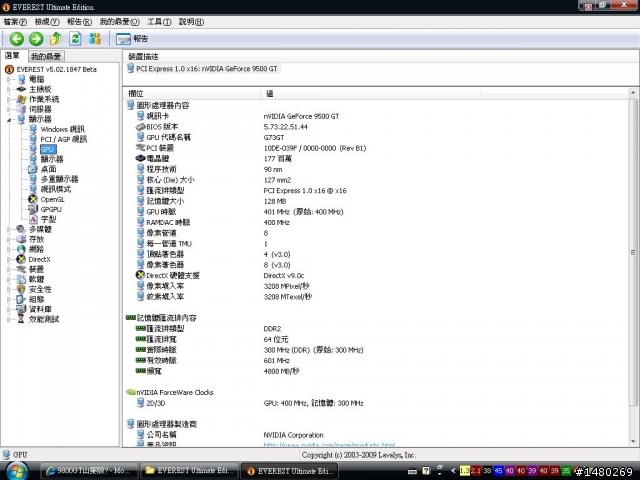Screen dimensions: 640x480
Task: Click the 安全性 shield icon in tree
Action: [x=21, y=289]
